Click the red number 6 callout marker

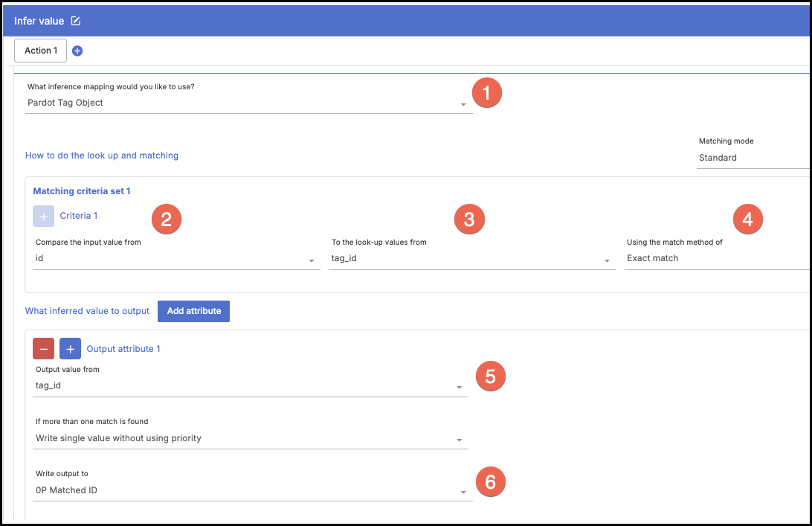click(490, 481)
